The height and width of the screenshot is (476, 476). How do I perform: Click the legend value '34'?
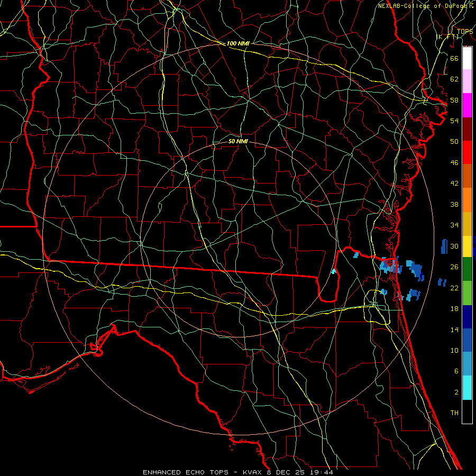454,225
